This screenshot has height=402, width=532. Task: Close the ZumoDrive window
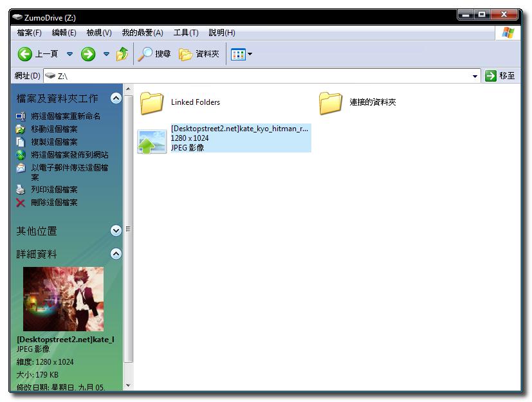tap(504, 15)
